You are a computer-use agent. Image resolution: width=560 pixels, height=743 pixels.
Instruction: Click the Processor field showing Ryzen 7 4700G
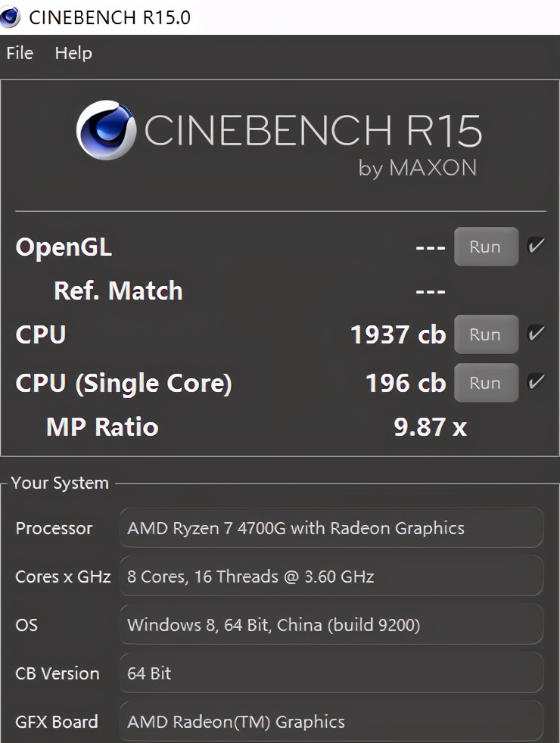[331, 528]
